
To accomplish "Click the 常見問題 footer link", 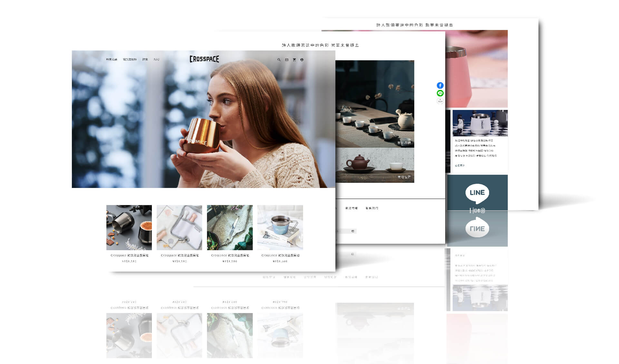I will [x=351, y=208].
